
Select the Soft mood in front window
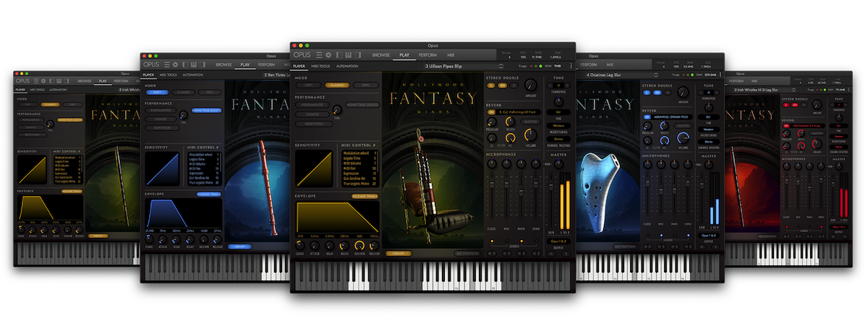pos(309,85)
